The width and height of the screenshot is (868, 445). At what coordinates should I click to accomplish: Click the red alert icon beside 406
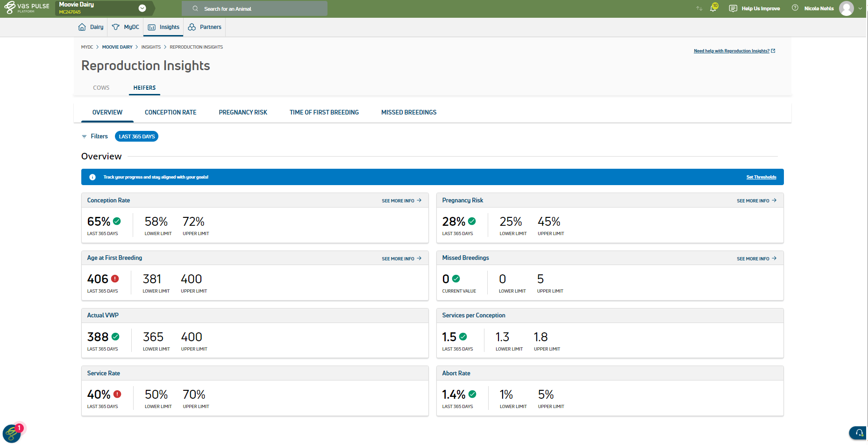[x=115, y=279]
